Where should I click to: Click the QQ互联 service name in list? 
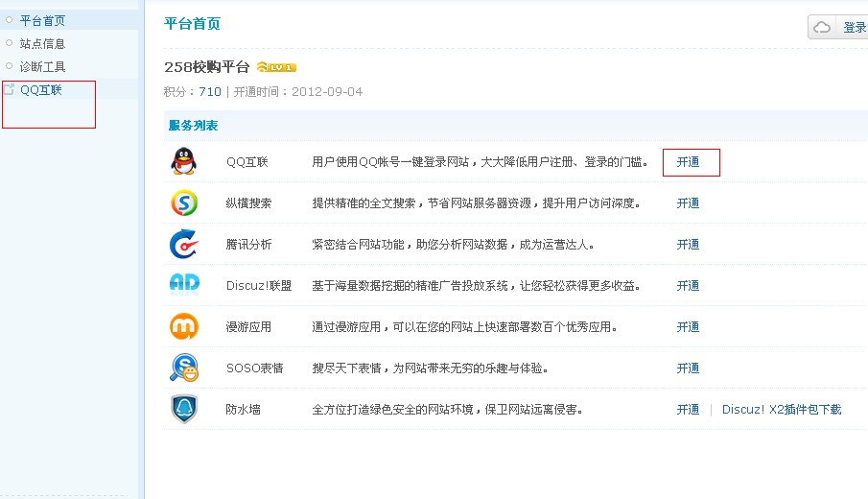(x=247, y=162)
